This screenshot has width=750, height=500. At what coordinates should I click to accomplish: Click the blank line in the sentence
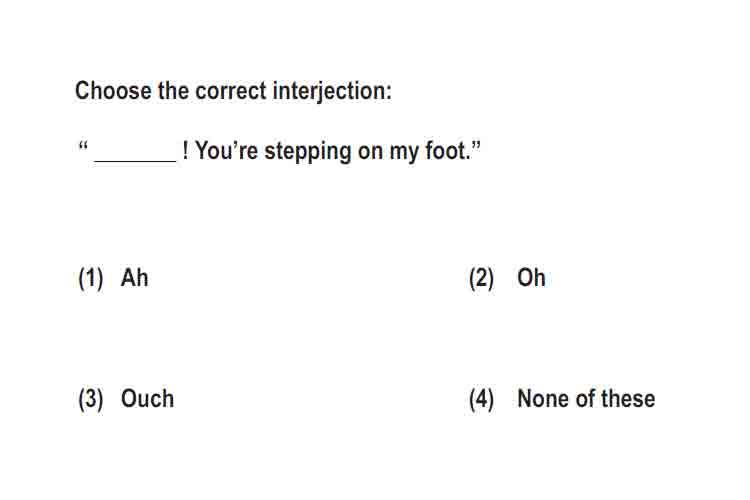(136, 161)
